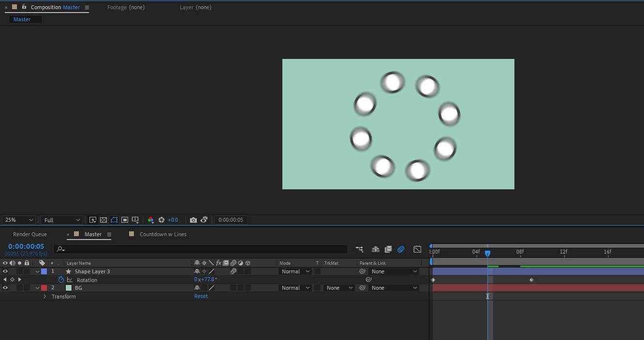Click the +0.0 exposure value
This screenshot has width=644, height=340.
click(x=173, y=220)
